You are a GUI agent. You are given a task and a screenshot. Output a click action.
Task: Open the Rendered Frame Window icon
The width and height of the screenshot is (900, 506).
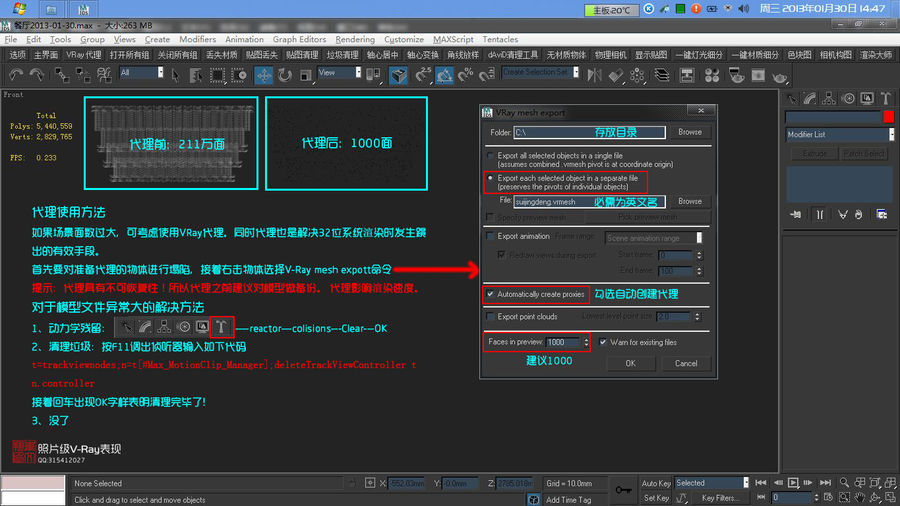coord(758,75)
